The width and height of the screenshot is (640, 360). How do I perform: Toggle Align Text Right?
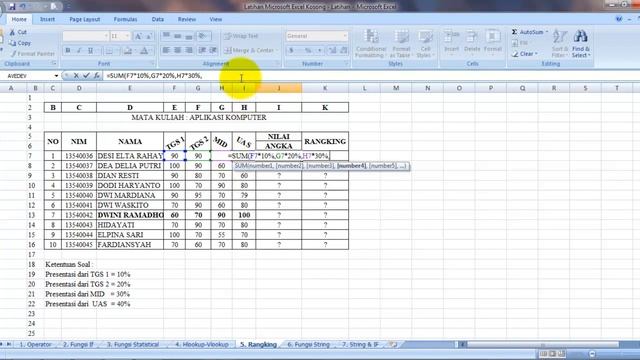click(x=189, y=50)
